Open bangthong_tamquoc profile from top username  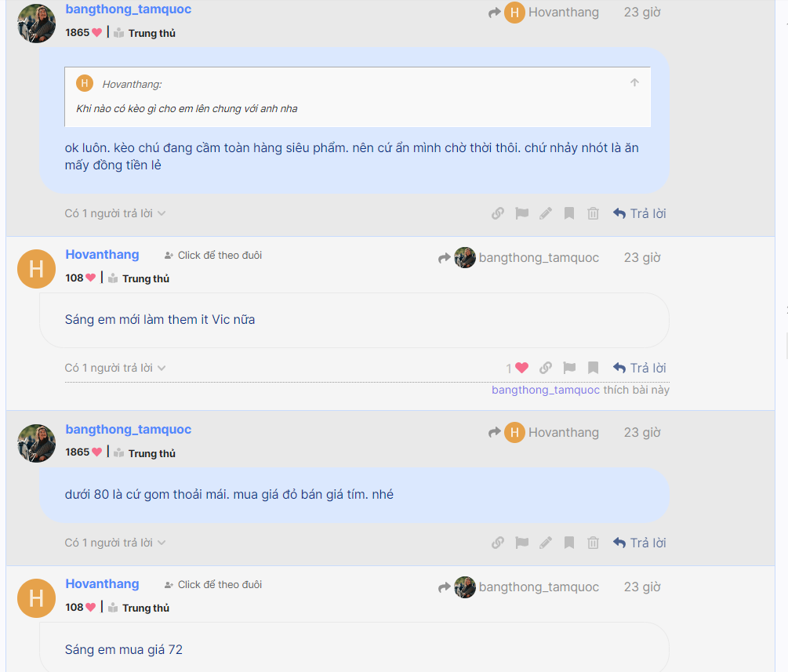128,9
